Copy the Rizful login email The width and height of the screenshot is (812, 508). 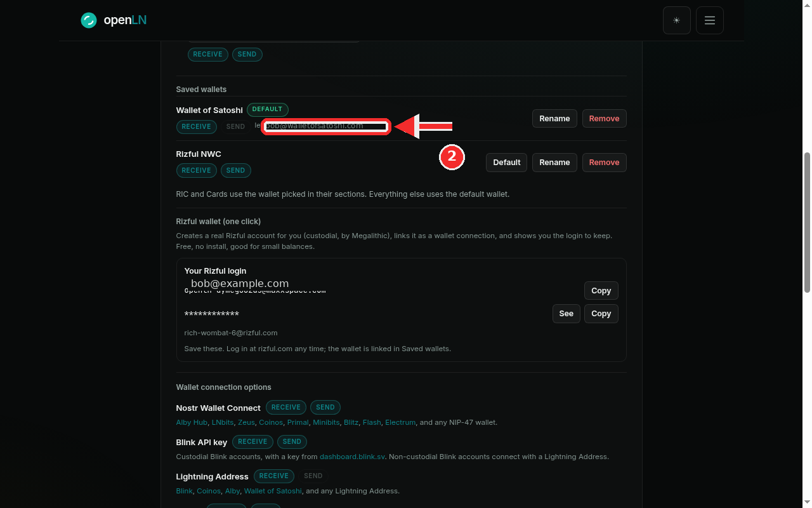[601, 290]
